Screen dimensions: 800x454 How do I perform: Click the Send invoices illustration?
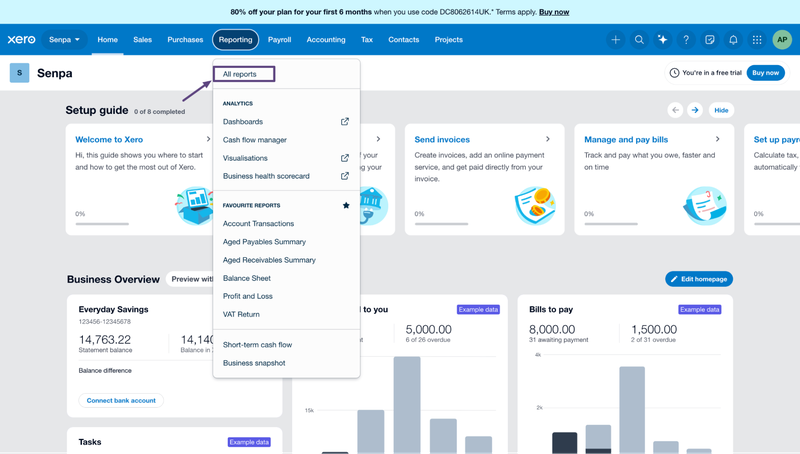click(x=535, y=206)
